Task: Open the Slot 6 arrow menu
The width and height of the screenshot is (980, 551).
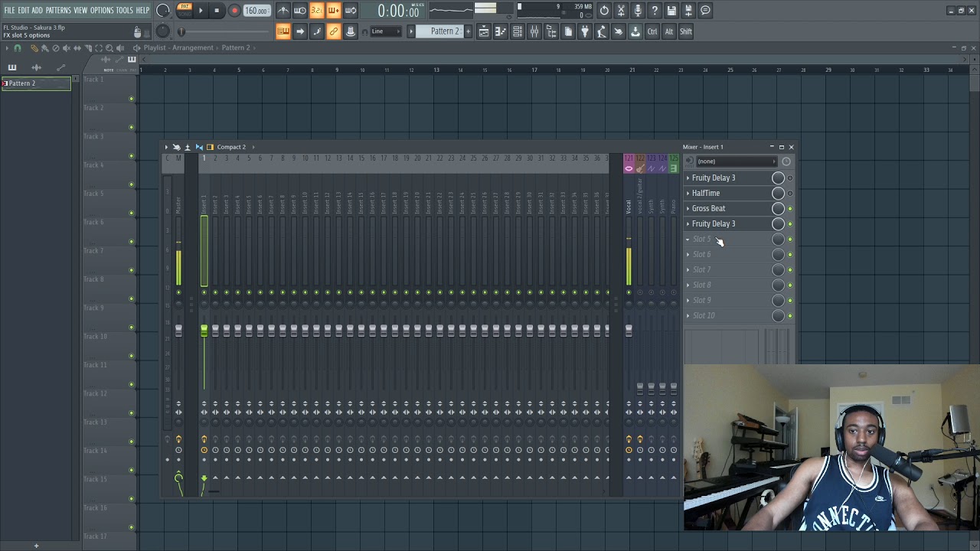Action: coord(688,254)
